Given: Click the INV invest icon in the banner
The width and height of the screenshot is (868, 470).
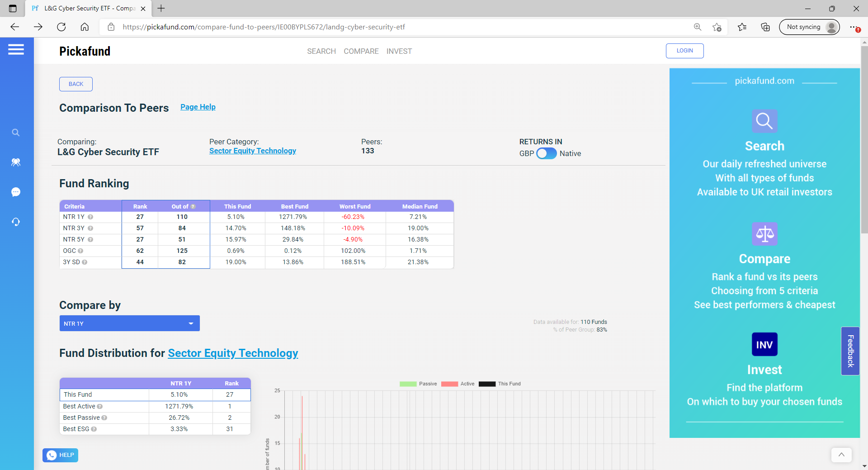Looking at the screenshot, I should pyautogui.click(x=764, y=345).
